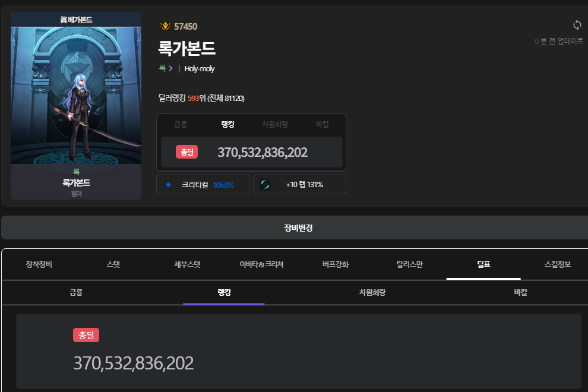The height and width of the screenshot is (392, 588).
Task: Select 금룡 in the summary card selector
Action: click(x=181, y=124)
